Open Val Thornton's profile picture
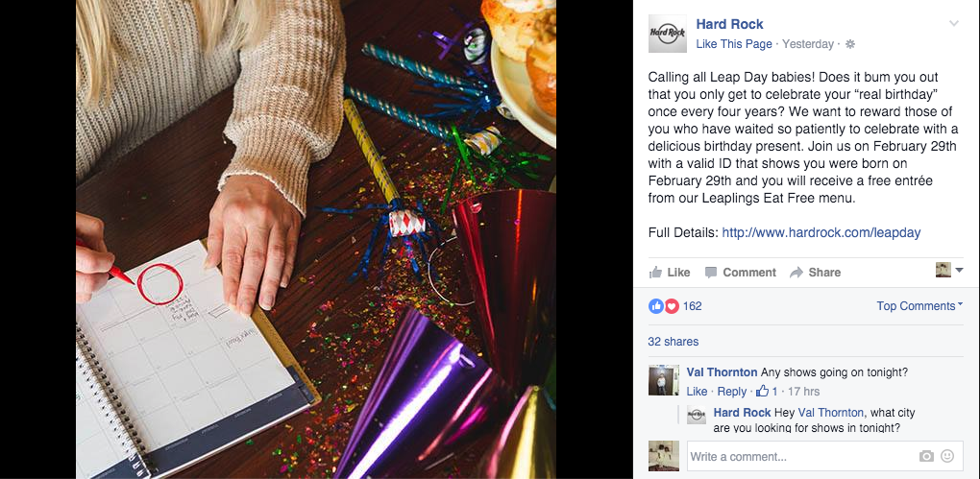 pyautogui.click(x=664, y=380)
